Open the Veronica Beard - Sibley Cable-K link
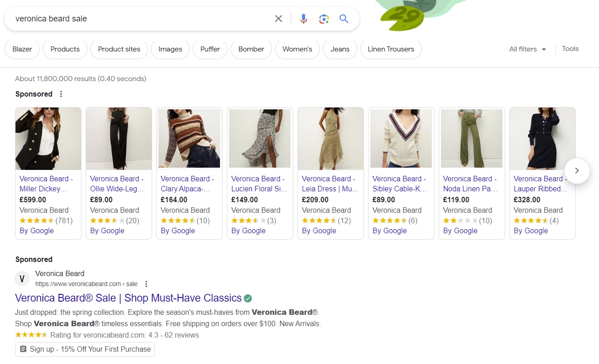The width and height of the screenshot is (599, 364). (x=399, y=184)
